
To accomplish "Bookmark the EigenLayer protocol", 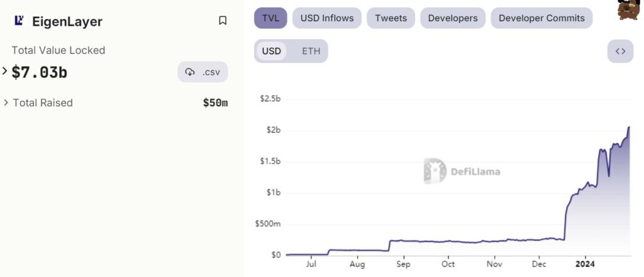I will pos(223,21).
